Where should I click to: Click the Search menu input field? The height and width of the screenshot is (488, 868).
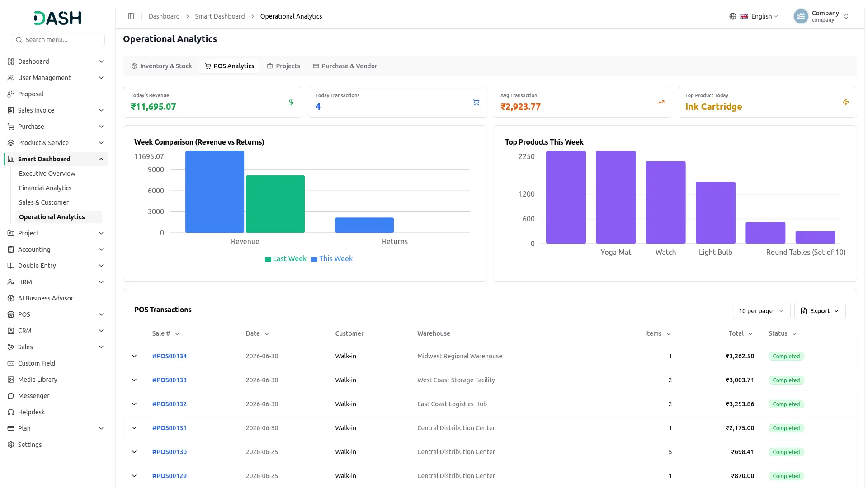click(x=58, y=40)
